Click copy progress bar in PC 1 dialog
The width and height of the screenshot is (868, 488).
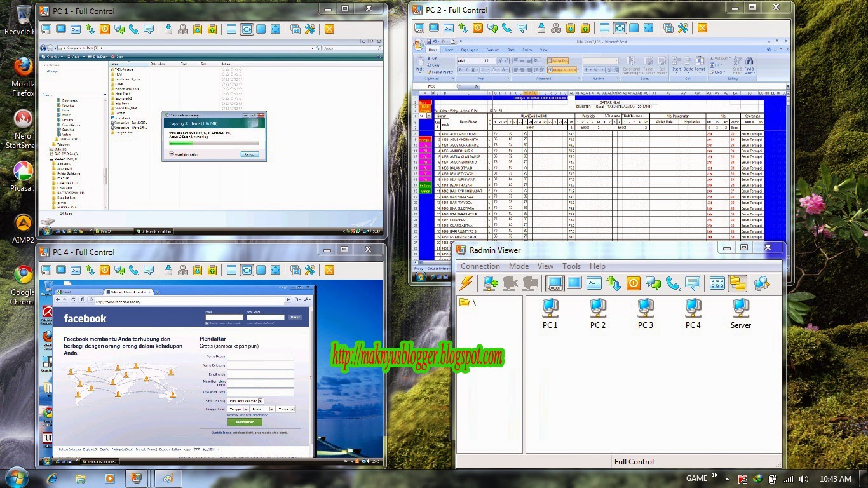(x=214, y=143)
